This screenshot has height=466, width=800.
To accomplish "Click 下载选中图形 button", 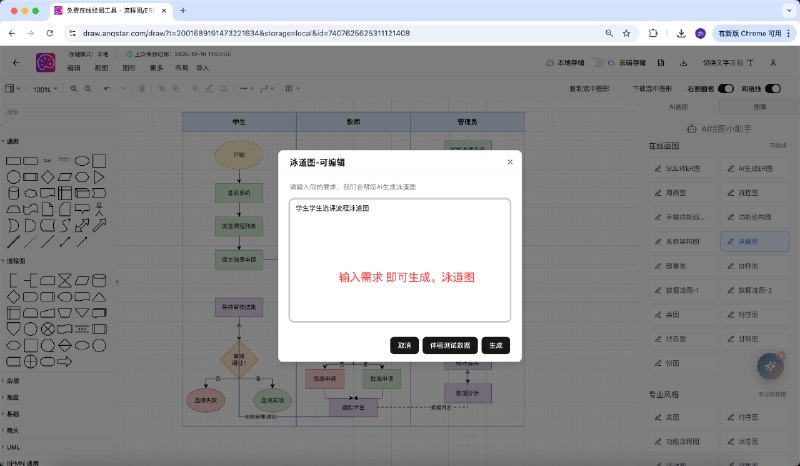I will (x=652, y=89).
